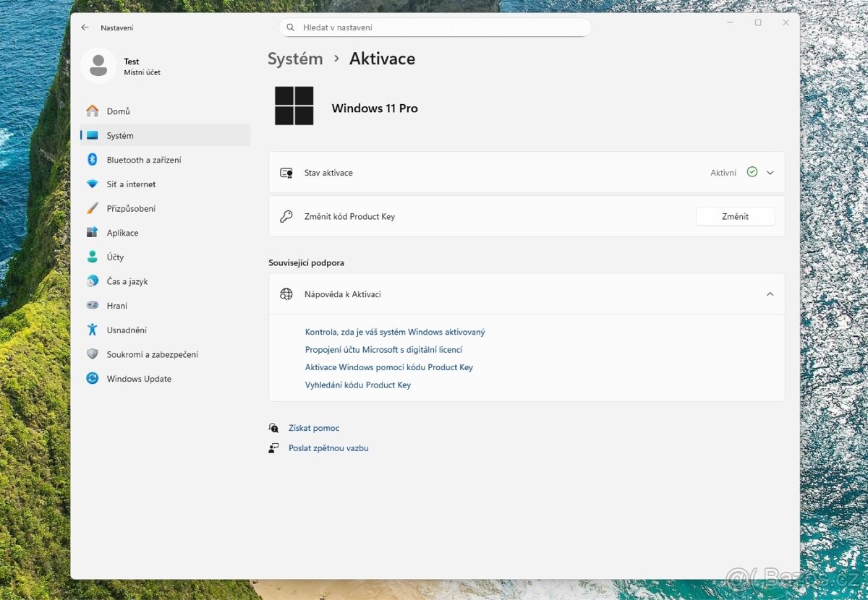Navigate to Systém in the breadcrumb
868x600 pixels.
[295, 59]
